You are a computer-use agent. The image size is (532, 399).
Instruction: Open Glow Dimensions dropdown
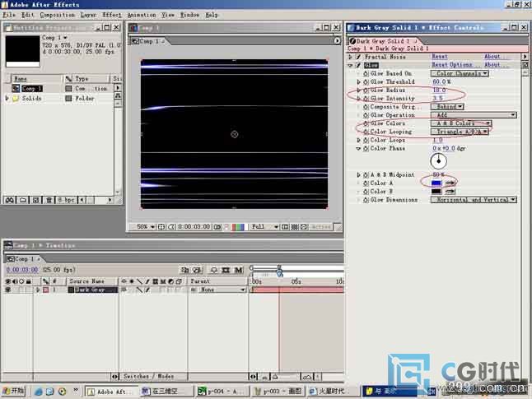(474, 200)
